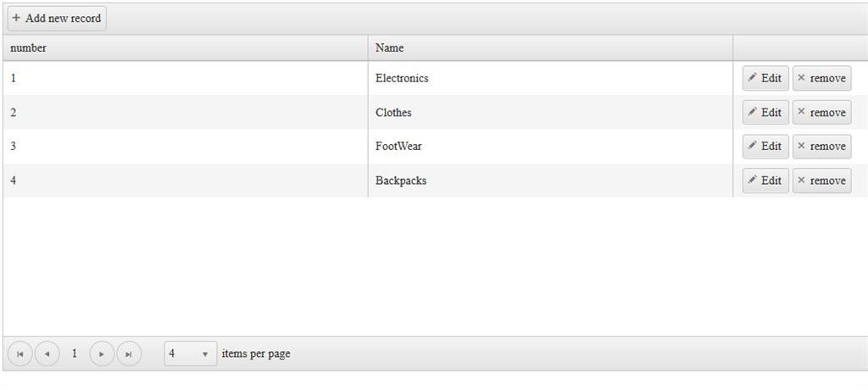Go to the first page
Image resolution: width=868 pixels, height=390 pixels.
point(19,354)
